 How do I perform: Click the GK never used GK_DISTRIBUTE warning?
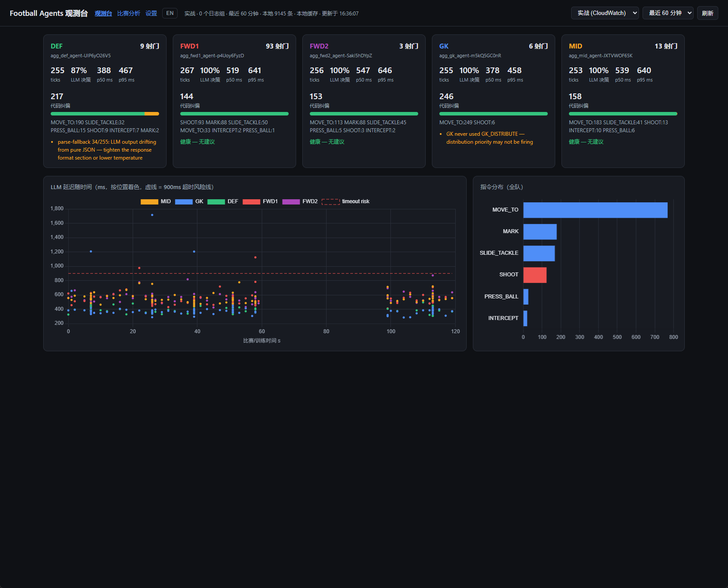click(490, 138)
